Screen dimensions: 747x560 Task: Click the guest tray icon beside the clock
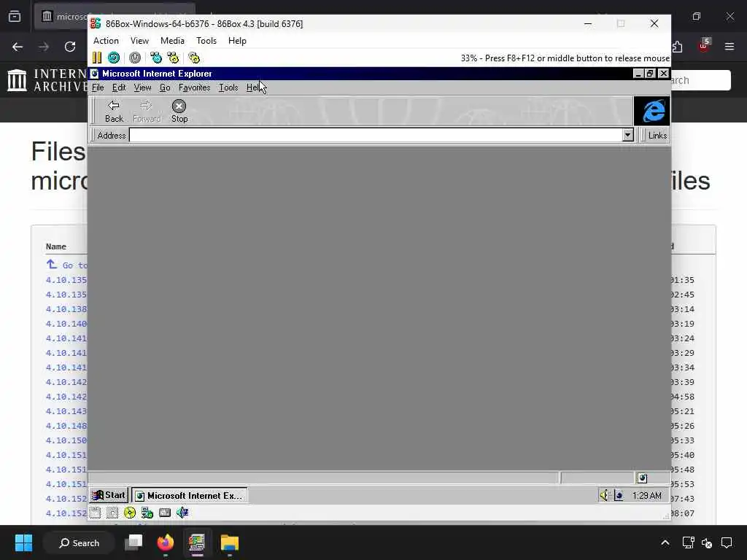[x=619, y=495]
